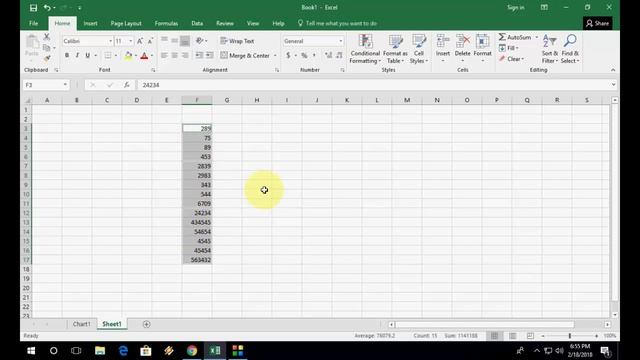Center text horizontally
This screenshot has width=640, height=360.
(175, 56)
